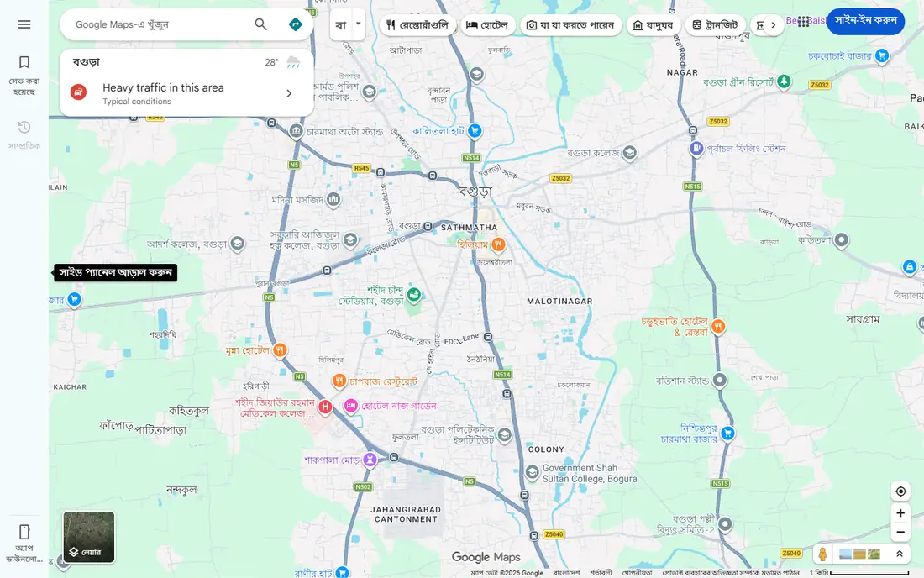This screenshot has height=578, width=924.
Task: Click the শহীদ চাঁন্দু স্টেডিয়াম pin
Action: 414,295
